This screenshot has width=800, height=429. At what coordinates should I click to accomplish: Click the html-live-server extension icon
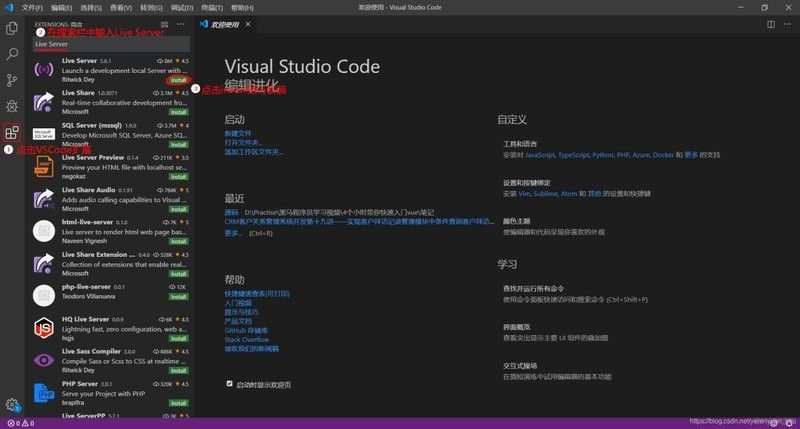pos(44,231)
